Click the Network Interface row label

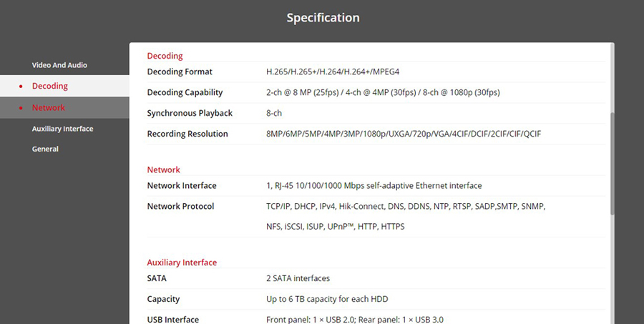pos(182,185)
